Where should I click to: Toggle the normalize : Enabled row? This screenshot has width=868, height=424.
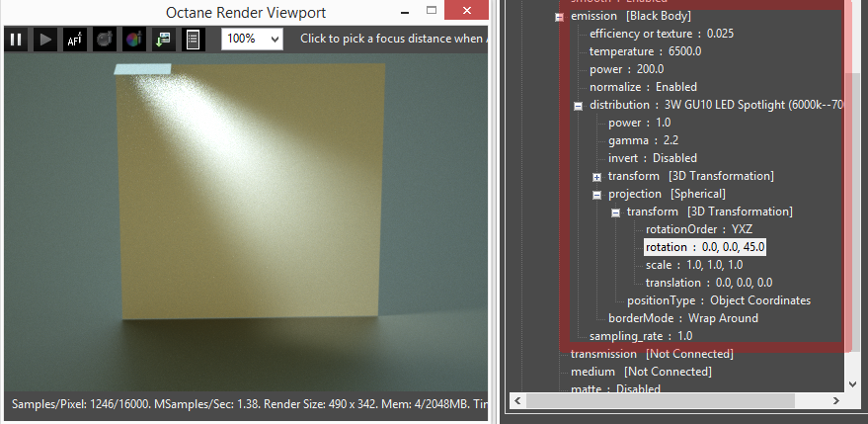643,87
